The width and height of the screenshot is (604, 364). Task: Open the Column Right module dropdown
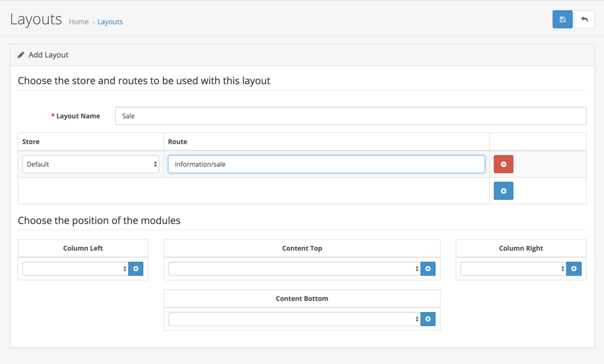512,269
